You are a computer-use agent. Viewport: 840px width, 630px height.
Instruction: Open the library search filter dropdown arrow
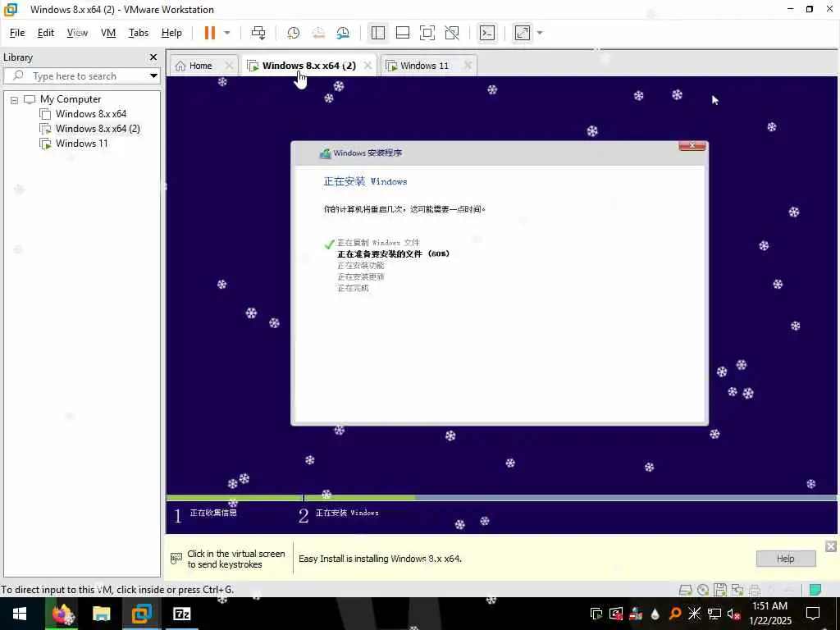point(153,76)
